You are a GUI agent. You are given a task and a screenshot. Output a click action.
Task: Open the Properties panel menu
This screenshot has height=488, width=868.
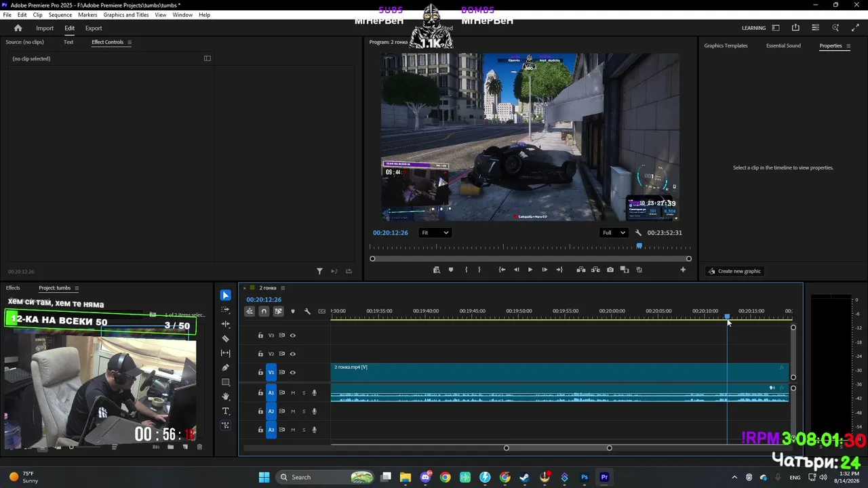(848, 46)
